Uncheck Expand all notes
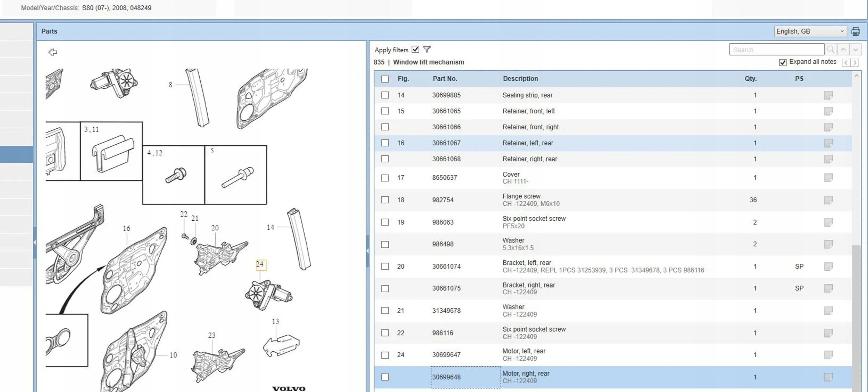Screen dimensions: 868x392 (783, 62)
